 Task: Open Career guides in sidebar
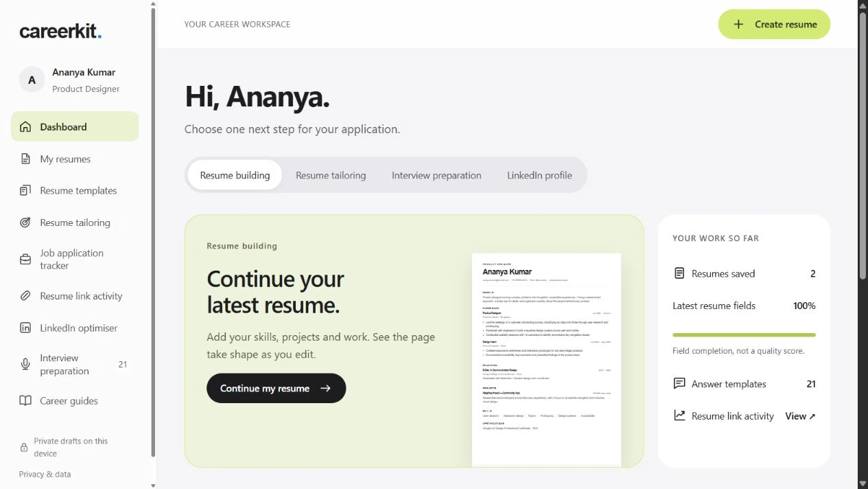point(75,400)
